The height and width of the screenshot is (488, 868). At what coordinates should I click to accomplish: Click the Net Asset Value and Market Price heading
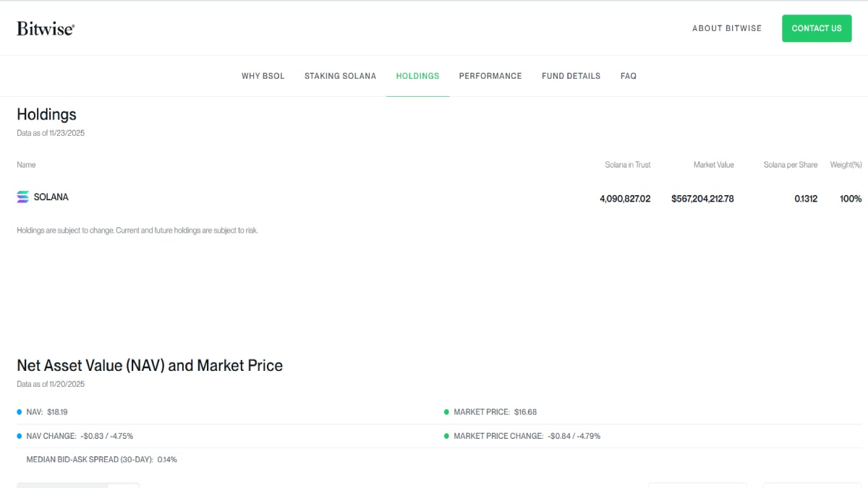[x=150, y=366]
